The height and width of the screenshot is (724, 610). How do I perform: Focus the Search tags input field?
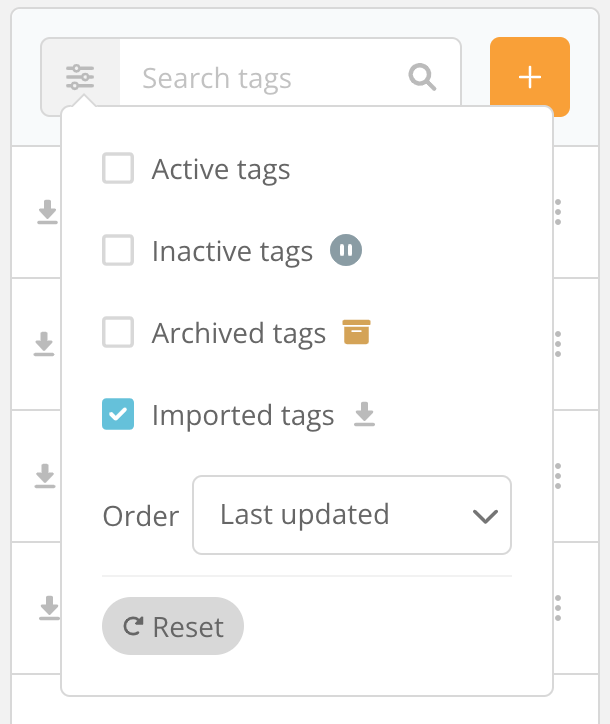263,77
